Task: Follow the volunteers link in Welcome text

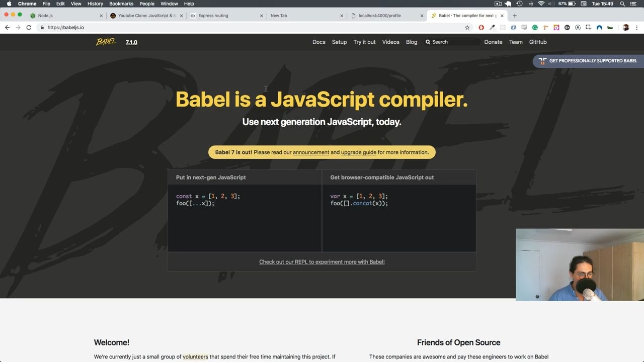Action: click(195, 357)
